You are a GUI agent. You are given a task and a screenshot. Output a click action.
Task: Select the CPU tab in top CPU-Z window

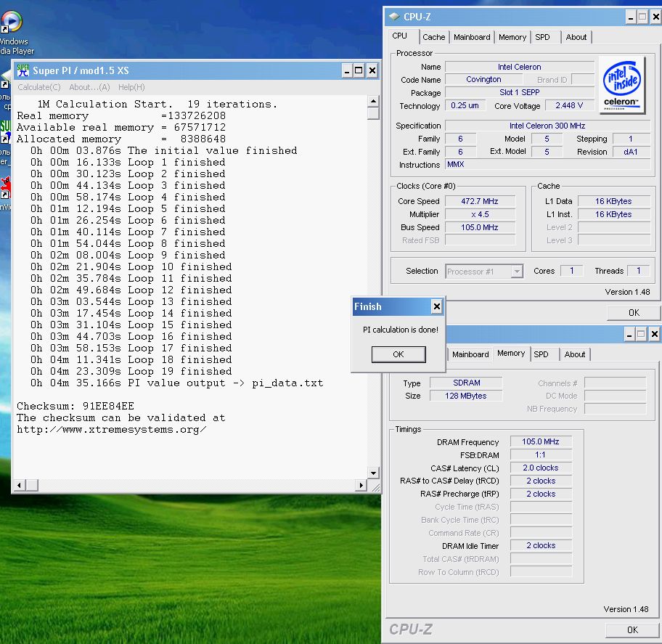(x=399, y=36)
